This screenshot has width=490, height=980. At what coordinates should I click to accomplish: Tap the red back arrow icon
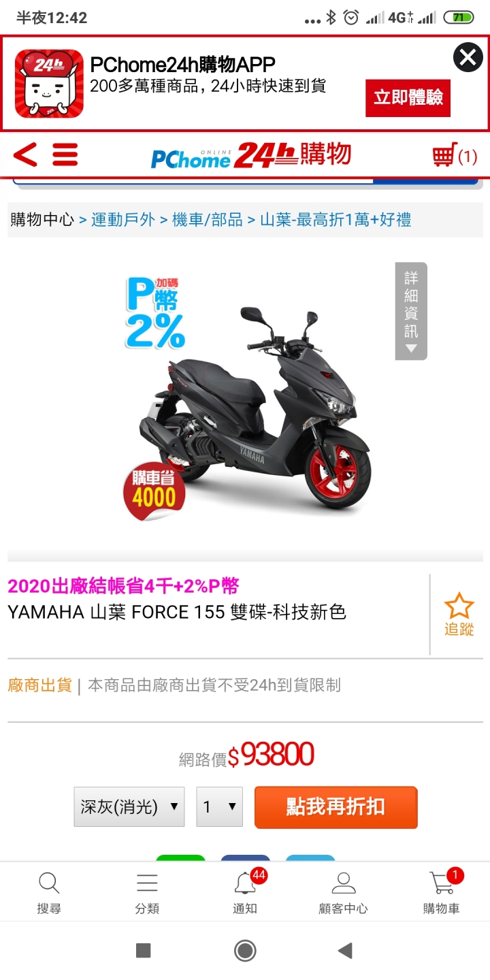point(25,155)
